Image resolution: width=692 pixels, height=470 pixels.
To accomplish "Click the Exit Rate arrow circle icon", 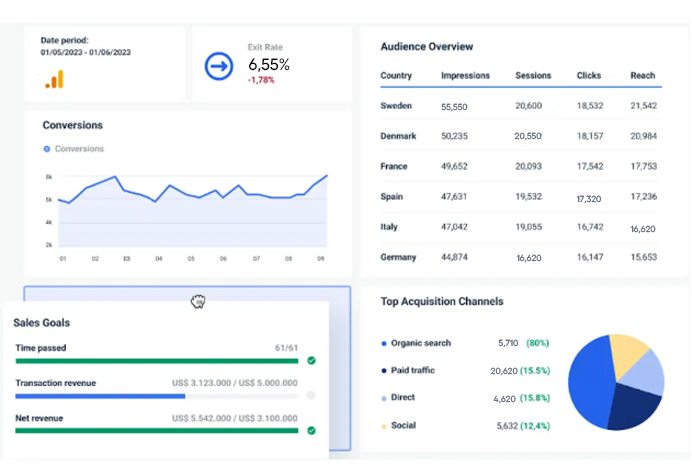I will 218,66.
